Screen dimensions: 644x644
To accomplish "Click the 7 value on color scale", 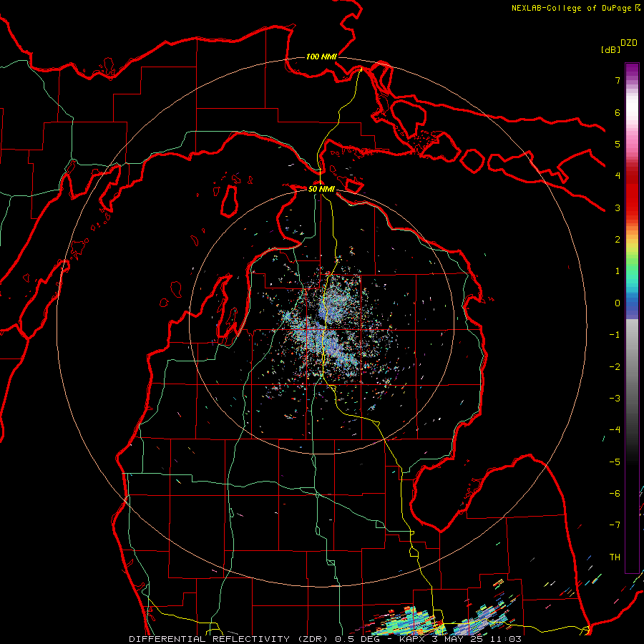I will [x=618, y=80].
